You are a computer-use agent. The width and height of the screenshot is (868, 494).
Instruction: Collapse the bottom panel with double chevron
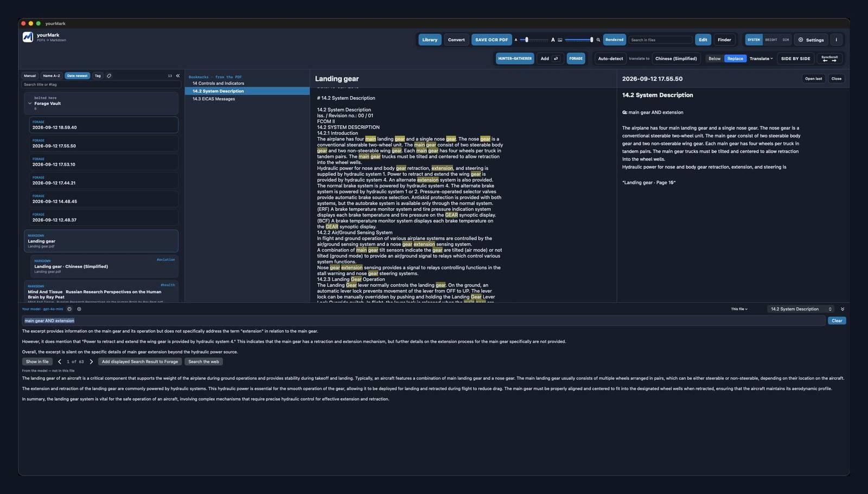[x=843, y=309]
